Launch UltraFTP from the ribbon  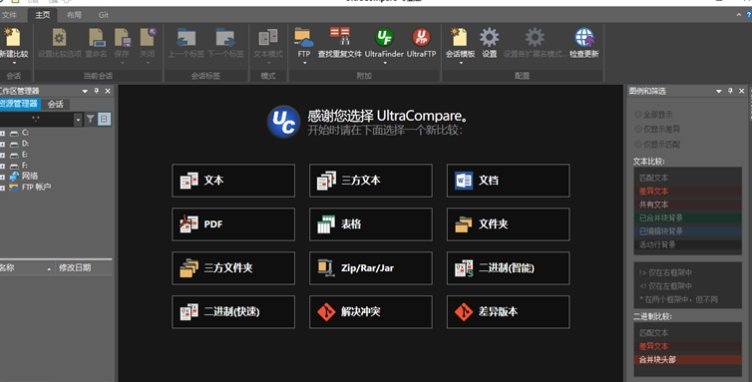tap(421, 37)
